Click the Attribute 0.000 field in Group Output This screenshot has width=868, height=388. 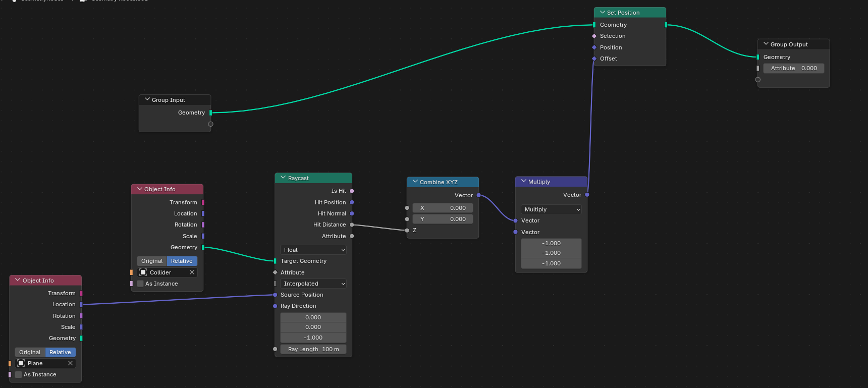794,68
